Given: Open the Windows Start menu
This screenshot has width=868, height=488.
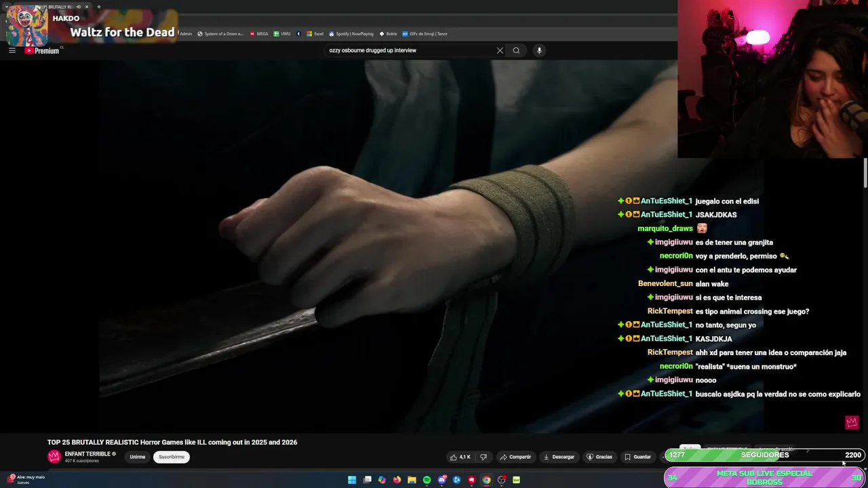Looking at the screenshot, I should pyautogui.click(x=352, y=480).
